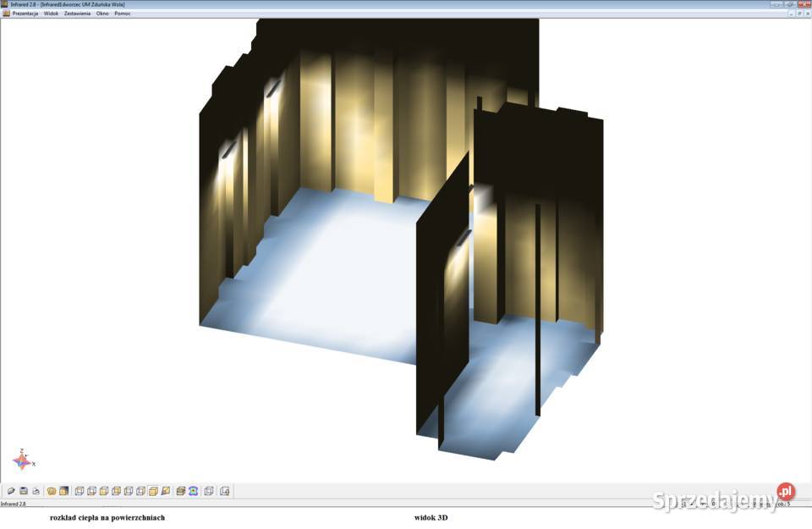Screen dimensions: 812x529
Task: Click the stacked layers icon in toolbar
Action: pos(180,491)
